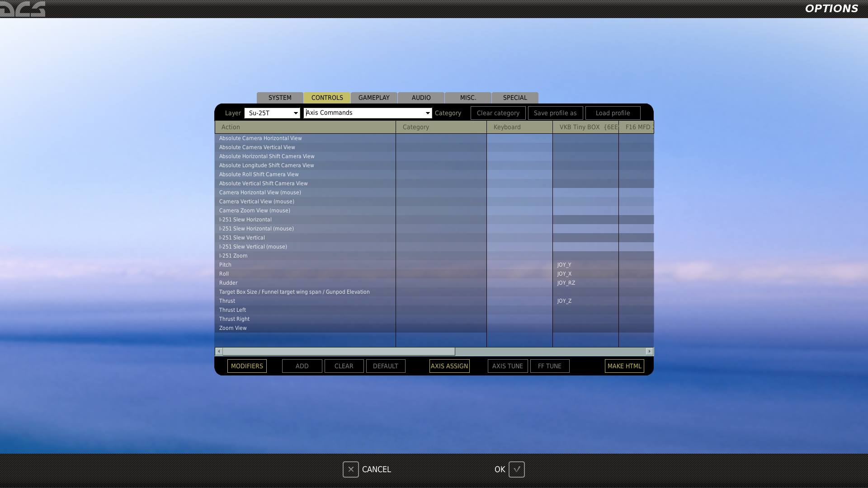Click the JOY_RZ binding cell
868x488 pixels.
[585, 283]
